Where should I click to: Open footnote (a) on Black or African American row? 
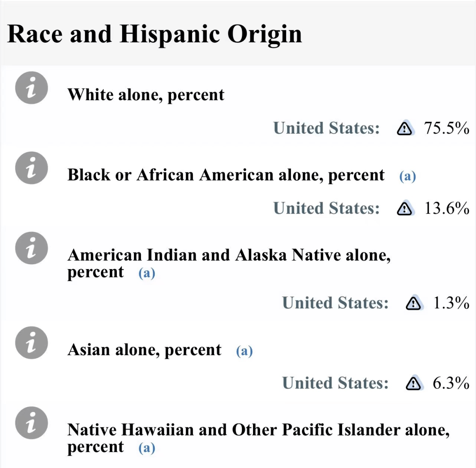pyautogui.click(x=407, y=176)
